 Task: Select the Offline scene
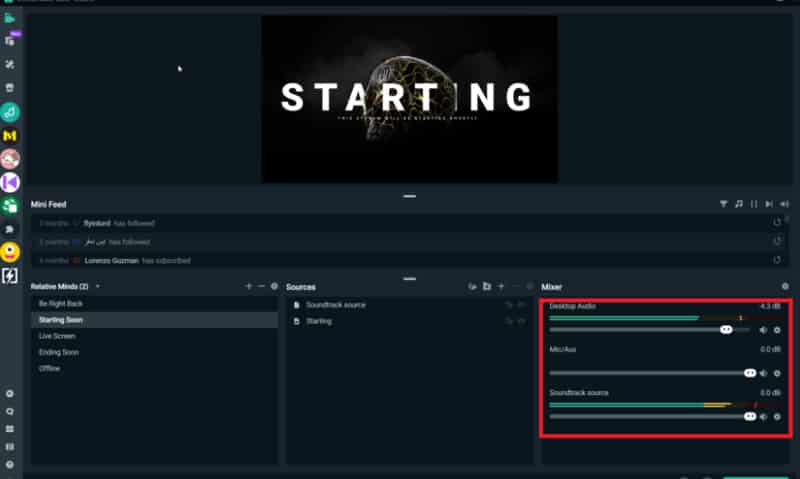[154, 368]
